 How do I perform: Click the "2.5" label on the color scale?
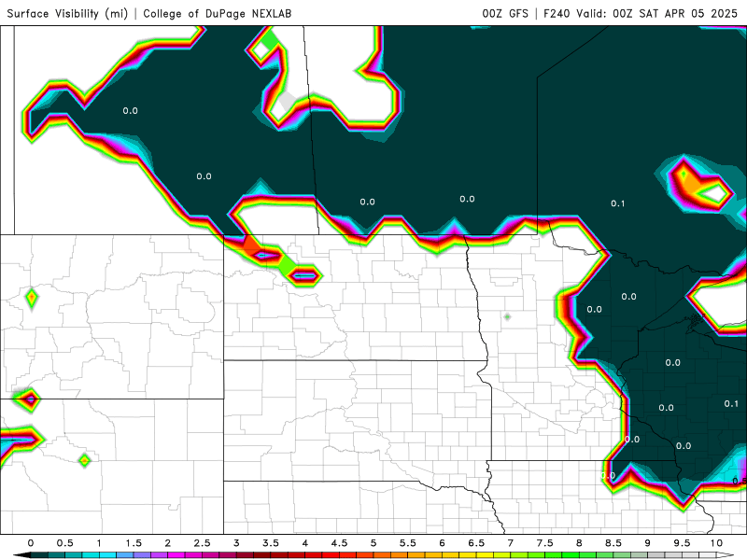pyautogui.click(x=202, y=543)
